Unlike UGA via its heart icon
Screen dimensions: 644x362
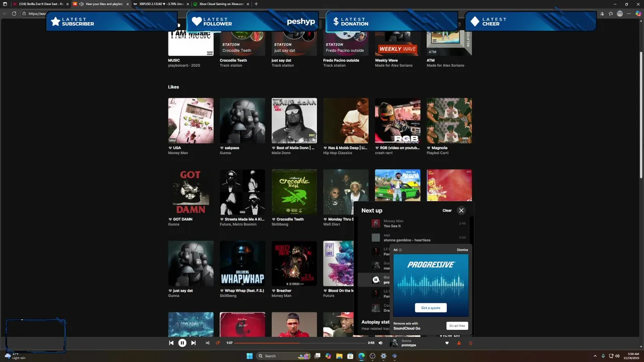(170, 148)
